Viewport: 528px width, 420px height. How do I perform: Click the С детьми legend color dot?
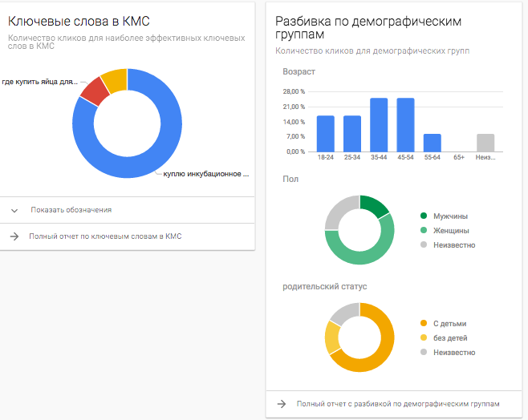pyautogui.click(x=424, y=323)
